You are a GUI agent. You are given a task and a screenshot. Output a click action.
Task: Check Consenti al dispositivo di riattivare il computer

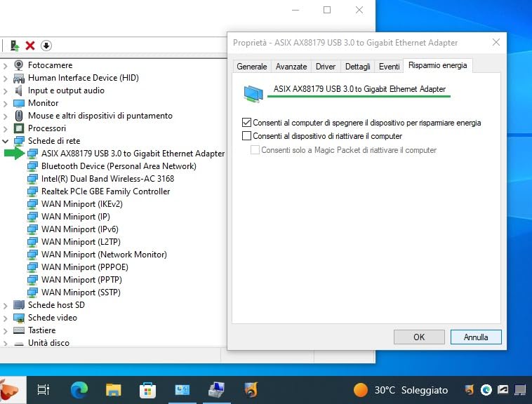pyautogui.click(x=246, y=136)
